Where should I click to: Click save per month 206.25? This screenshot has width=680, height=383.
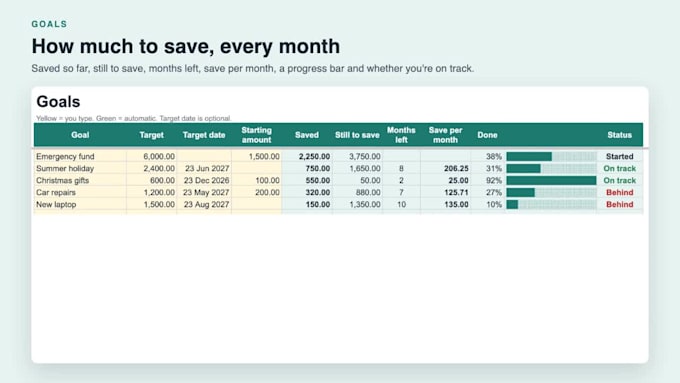click(x=445, y=168)
